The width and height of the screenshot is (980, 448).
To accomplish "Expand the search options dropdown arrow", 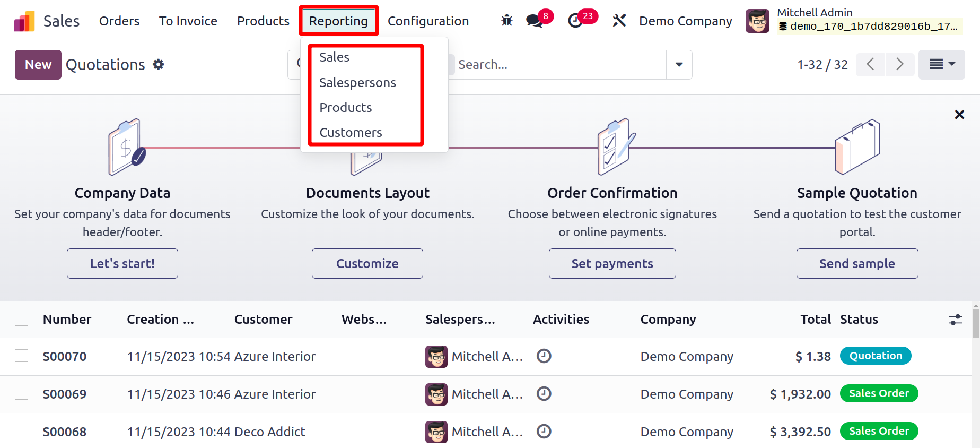I will tap(679, 65).
